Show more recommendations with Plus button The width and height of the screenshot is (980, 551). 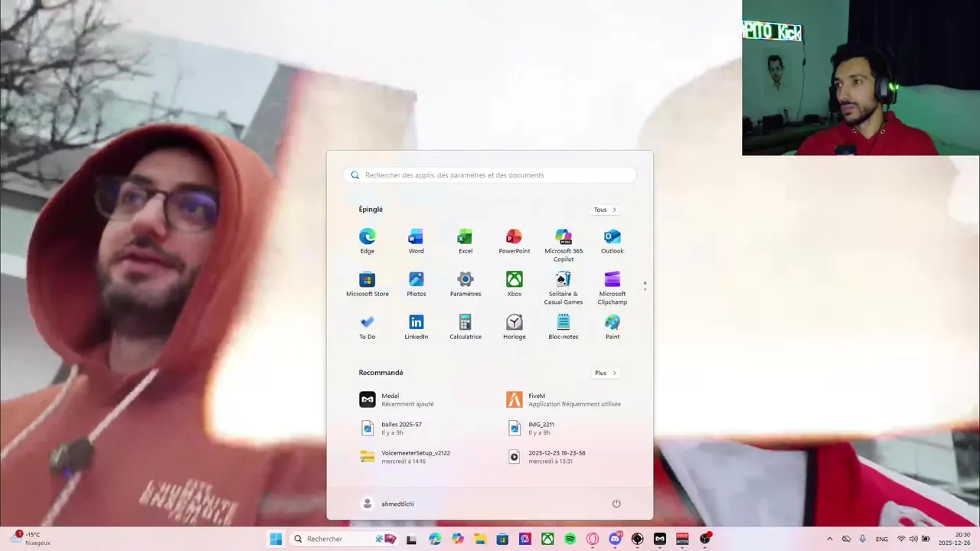(605, 373)
